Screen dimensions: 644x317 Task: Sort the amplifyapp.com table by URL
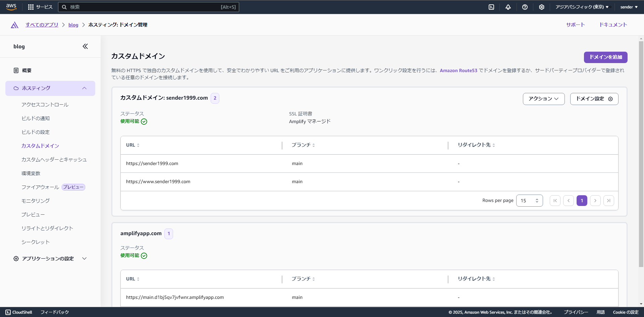138,279
